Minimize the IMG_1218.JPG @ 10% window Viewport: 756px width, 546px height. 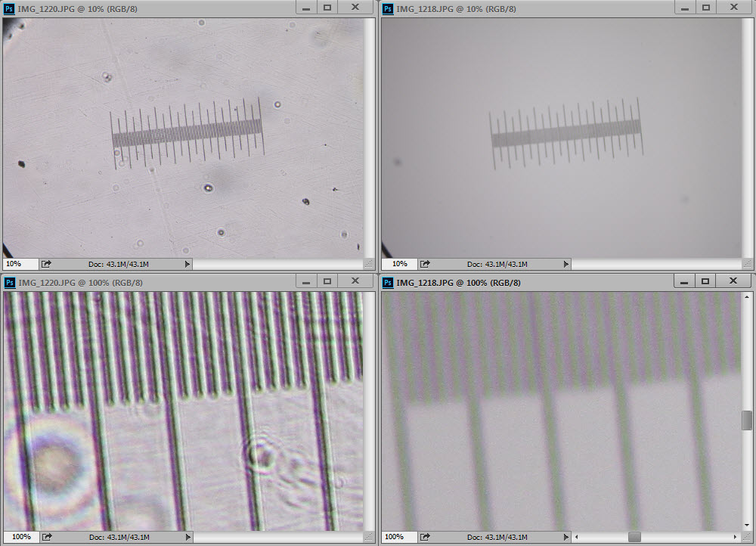(685, 8)
